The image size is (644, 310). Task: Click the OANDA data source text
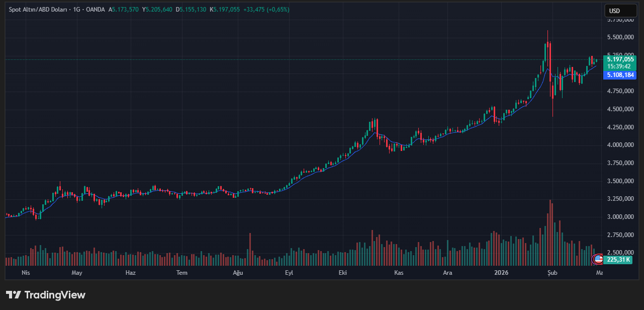(96, 10)
